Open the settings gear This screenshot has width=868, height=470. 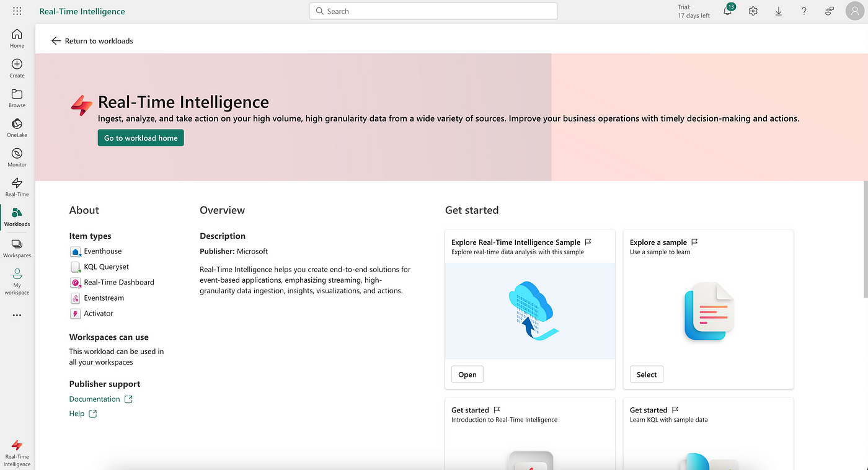point(753,11)
